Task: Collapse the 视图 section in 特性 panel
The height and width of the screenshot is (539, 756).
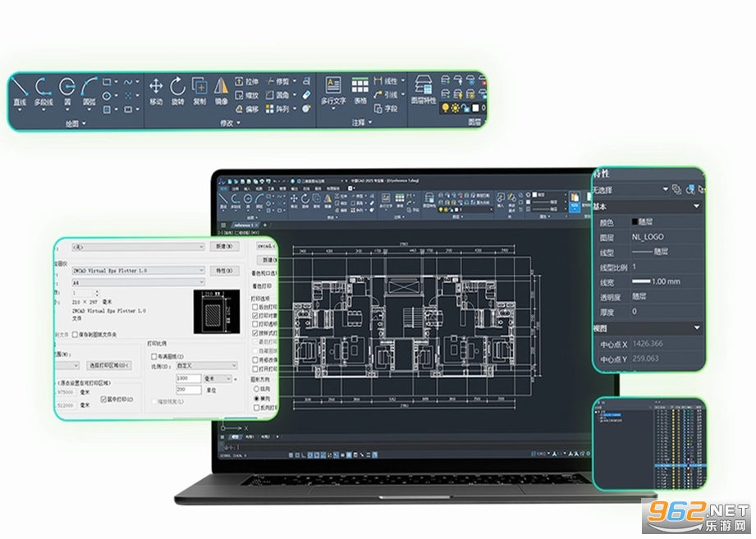Action: [x=696, y=328]
